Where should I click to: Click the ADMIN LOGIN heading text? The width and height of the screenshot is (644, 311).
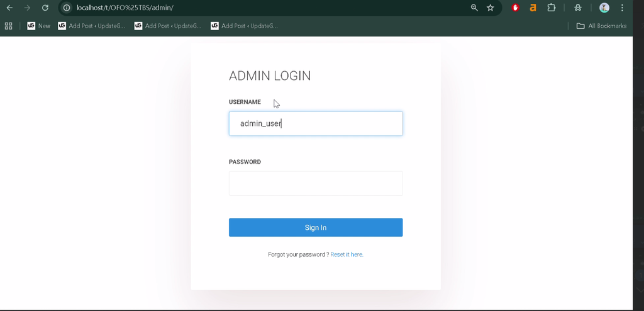[x=270, y=76]
